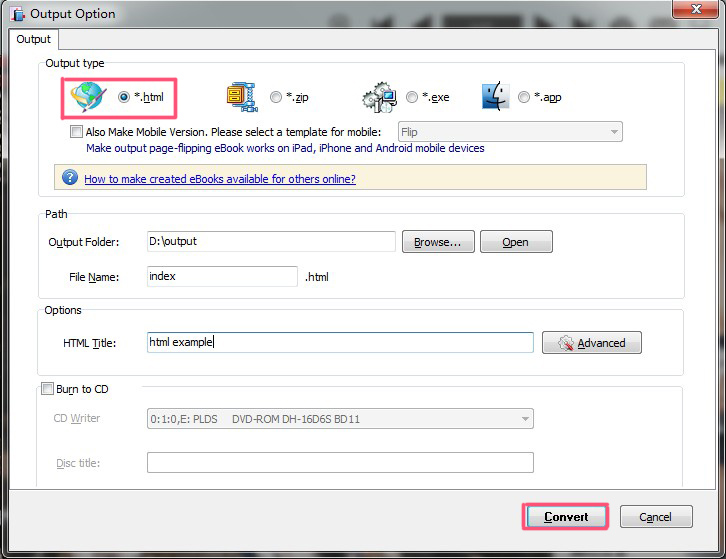Click the Output Option title bar icon
726x559 pixels.
coord(18,14)
